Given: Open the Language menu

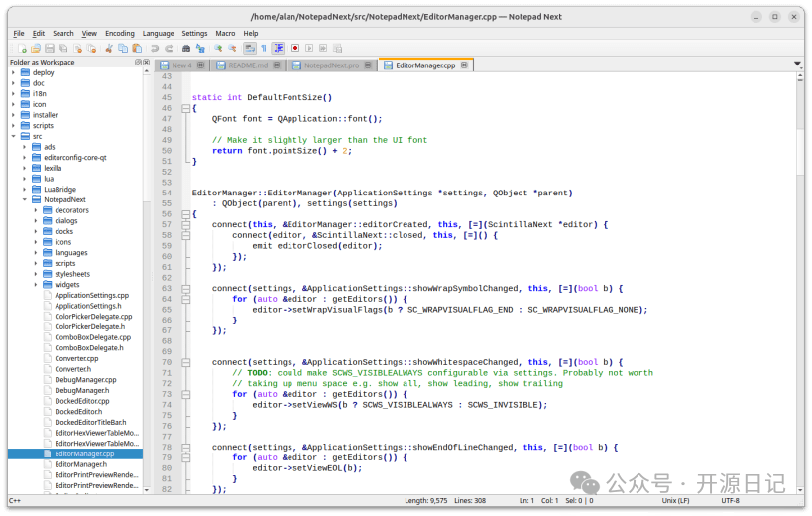Looking at the screenshot, I should [158, 33].
